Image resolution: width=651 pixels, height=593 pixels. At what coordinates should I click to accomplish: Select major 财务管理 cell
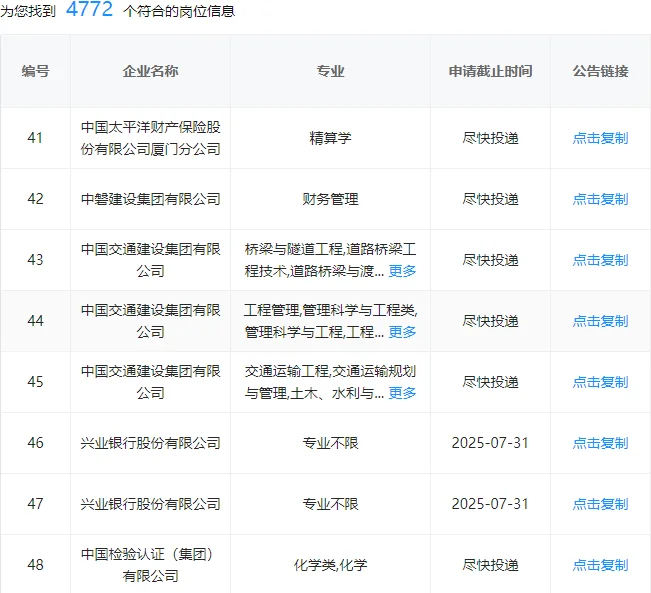[330, 199]
